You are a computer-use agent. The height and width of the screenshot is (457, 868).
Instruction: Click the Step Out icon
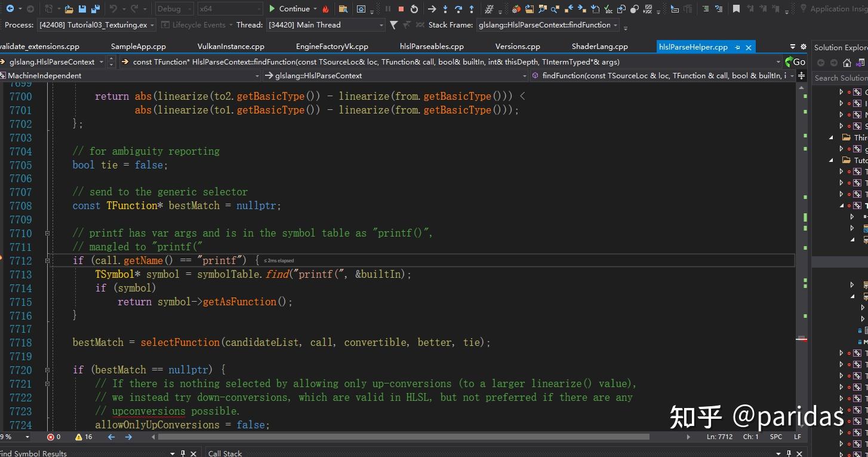(472, 9)
